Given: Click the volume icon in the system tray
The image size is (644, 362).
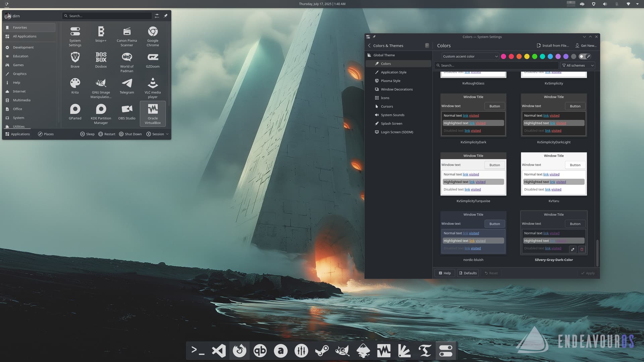Looking at the screenshot, I should tap(605, 4).
